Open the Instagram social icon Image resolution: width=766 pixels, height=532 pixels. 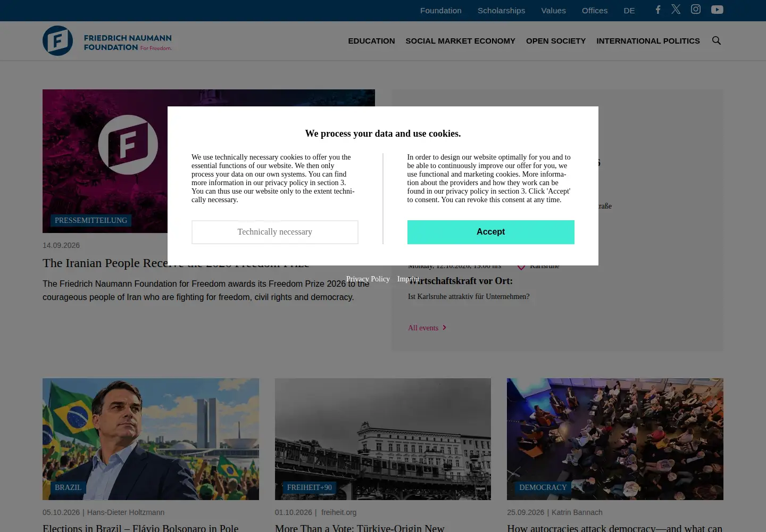tap(696, 9)
